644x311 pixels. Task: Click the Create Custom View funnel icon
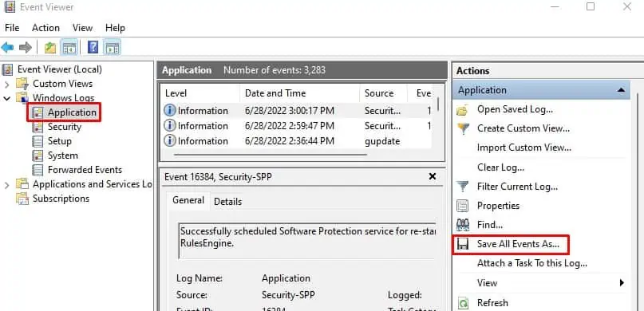[x=463, y=129]
